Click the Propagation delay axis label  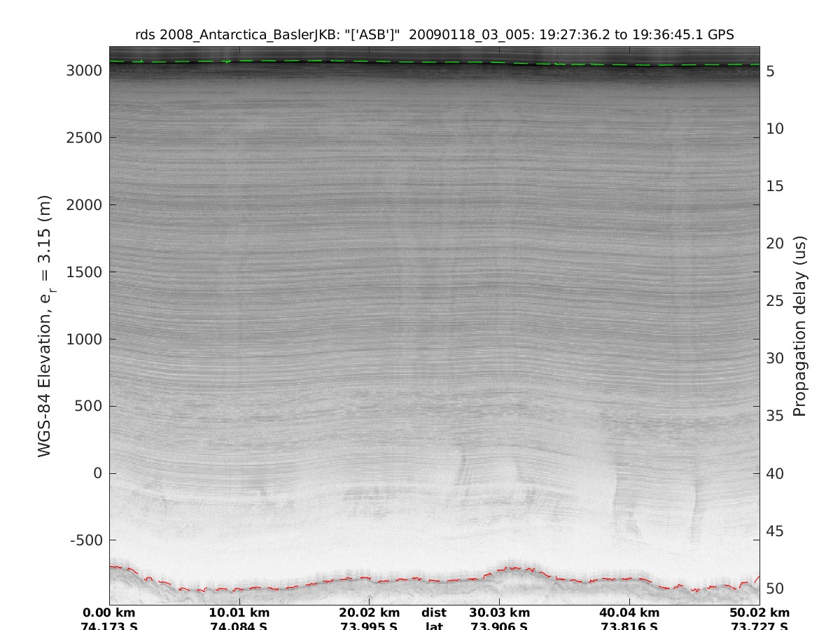799,325
